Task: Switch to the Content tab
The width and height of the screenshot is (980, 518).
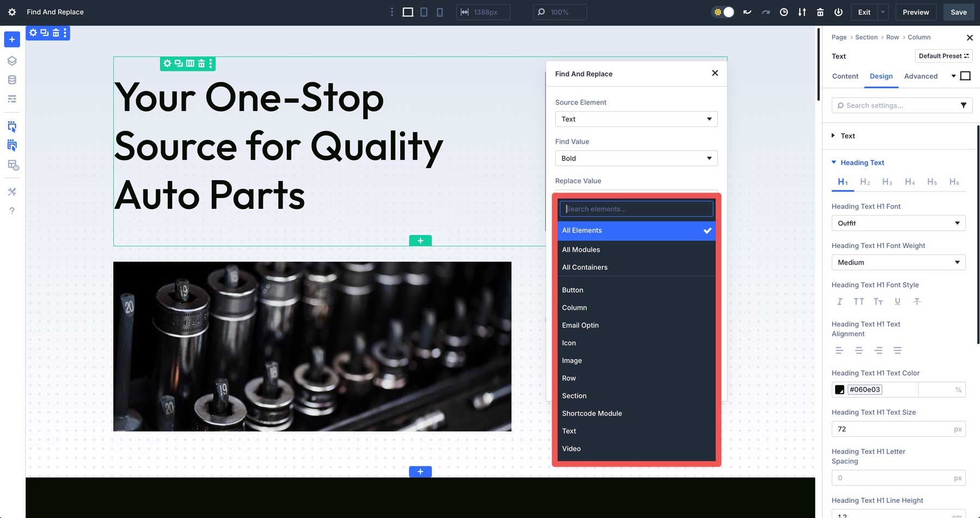Action: point(845,76)
